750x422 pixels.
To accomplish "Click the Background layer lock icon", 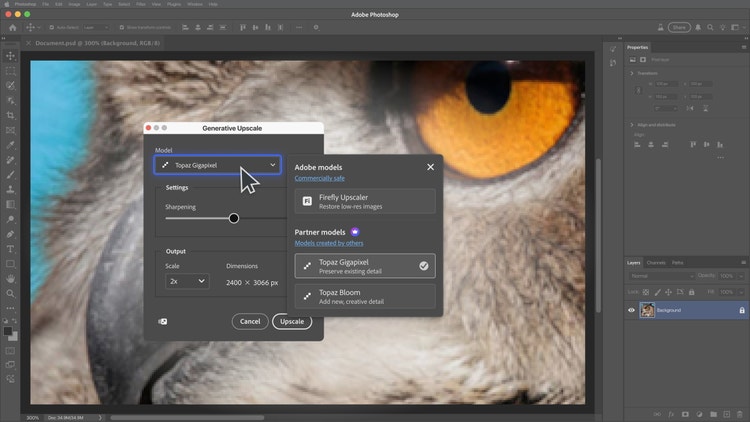I will point(742,310).
